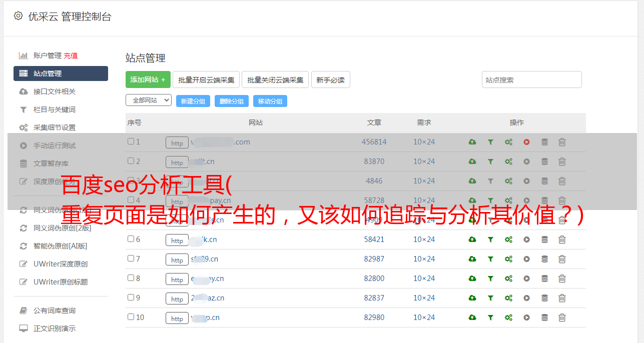Viewport: 644px width, 343px height.
Task: Click the gears settings icon in row 7
Action: point(508,259)
